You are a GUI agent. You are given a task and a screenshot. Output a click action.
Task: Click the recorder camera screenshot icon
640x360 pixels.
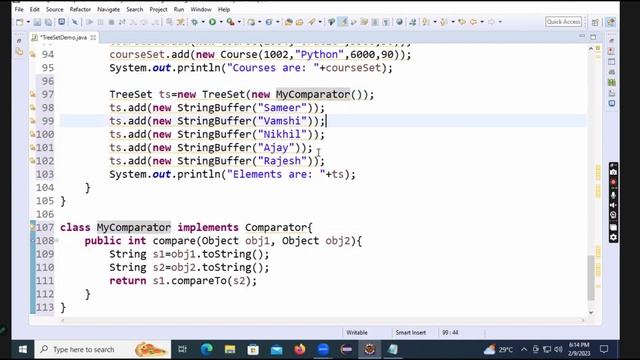[x=613, y=172]
